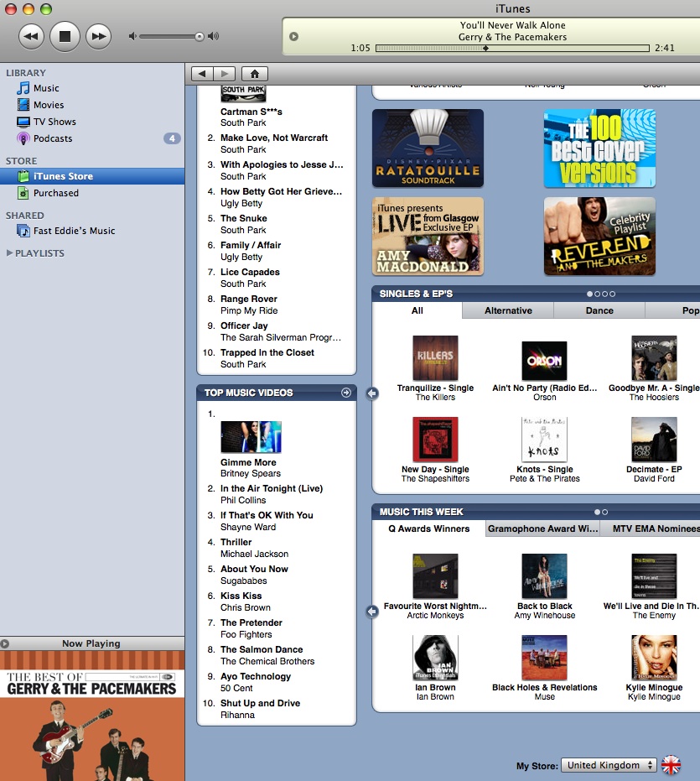Open the Range Rover Pimp My Ride episode
Viewport: 700px width, 781px height.
pyautogui.click(x=249, y=299)
